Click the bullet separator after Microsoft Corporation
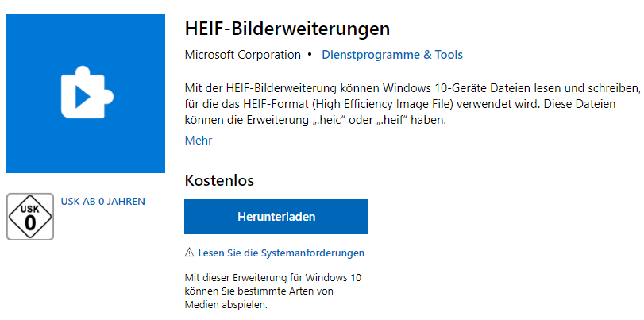The height and width of the screenshot is (320, 644). (310, 55)
